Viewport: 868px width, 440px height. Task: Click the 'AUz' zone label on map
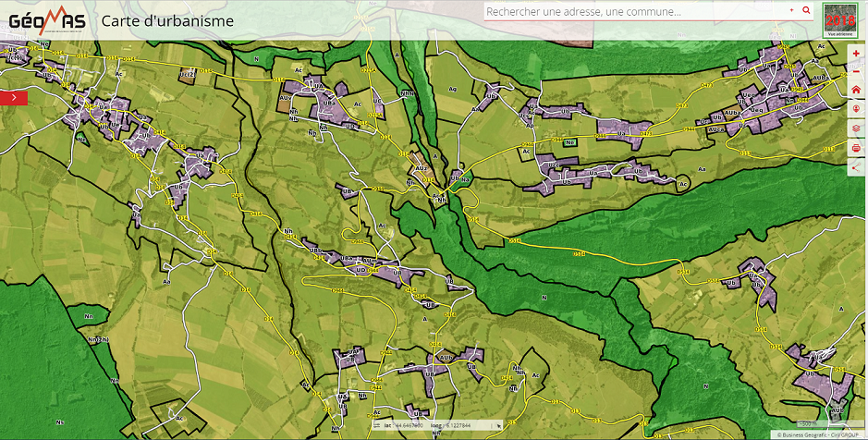point(421,167)
